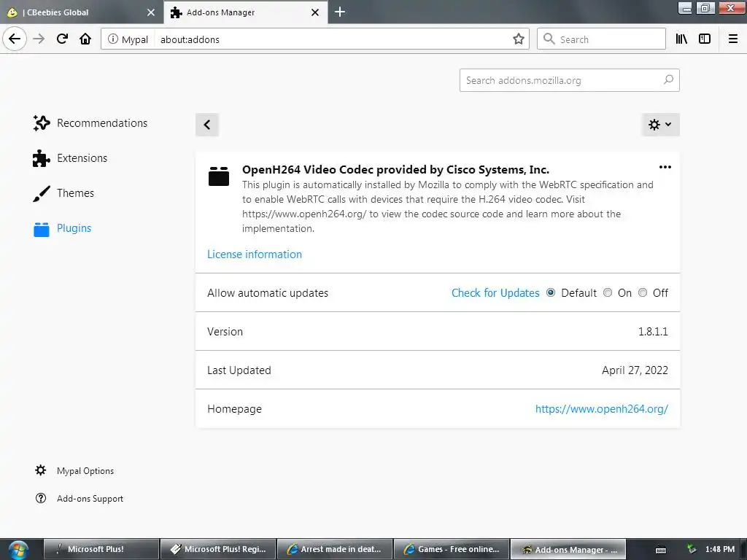Switch to Arrest made in deat... taskbar window

click(334, 549)
